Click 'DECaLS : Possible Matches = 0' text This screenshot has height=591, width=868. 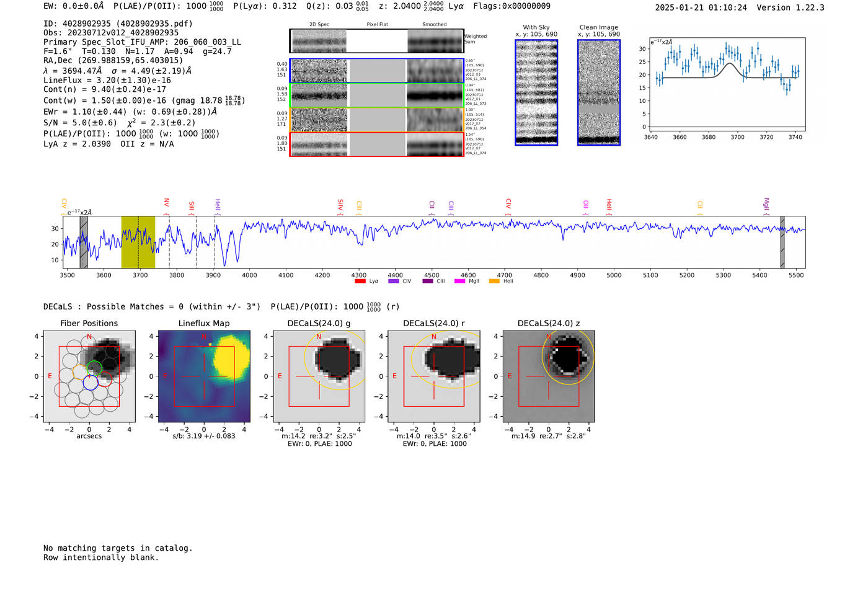113,306
